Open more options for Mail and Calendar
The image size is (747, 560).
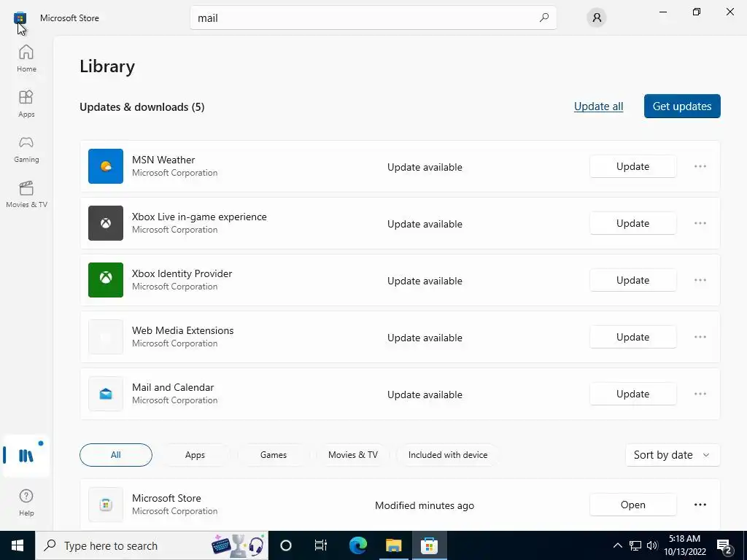pos(700,394)
